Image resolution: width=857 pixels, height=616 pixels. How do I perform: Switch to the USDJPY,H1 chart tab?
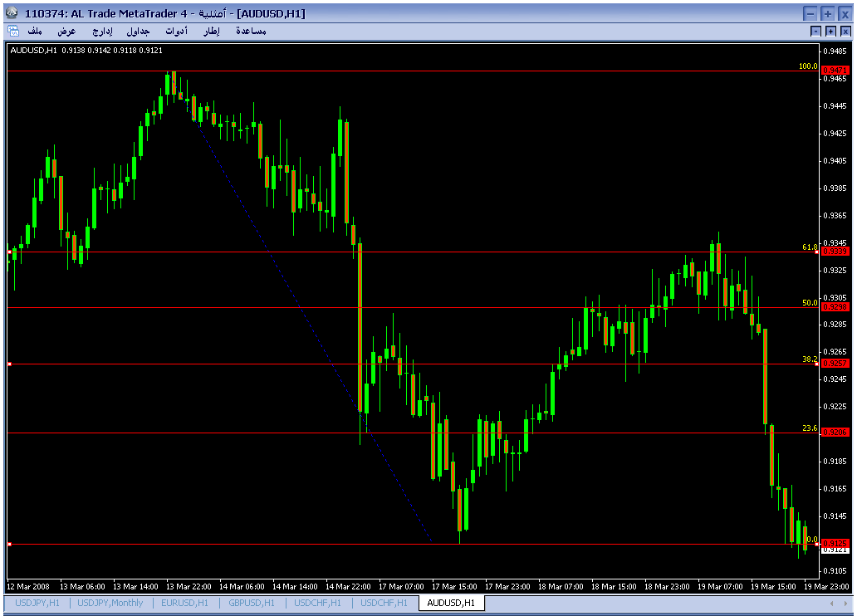[x=37, y=603]
